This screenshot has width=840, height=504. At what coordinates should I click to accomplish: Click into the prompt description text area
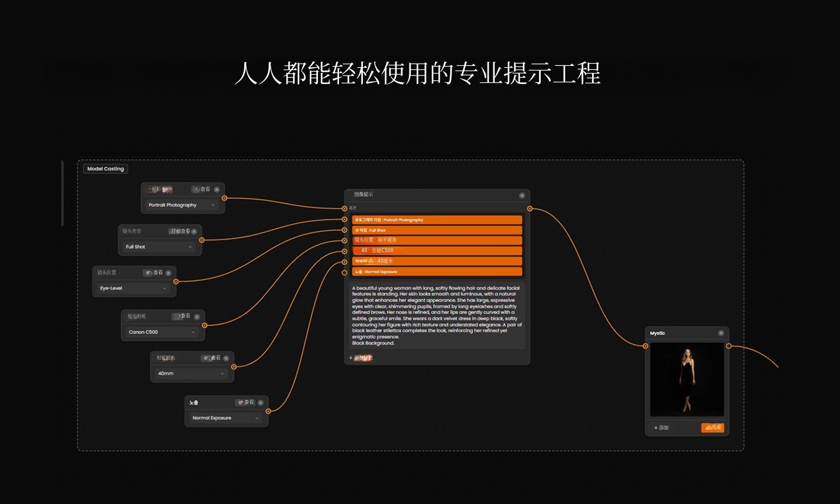[x=437, y=316]
